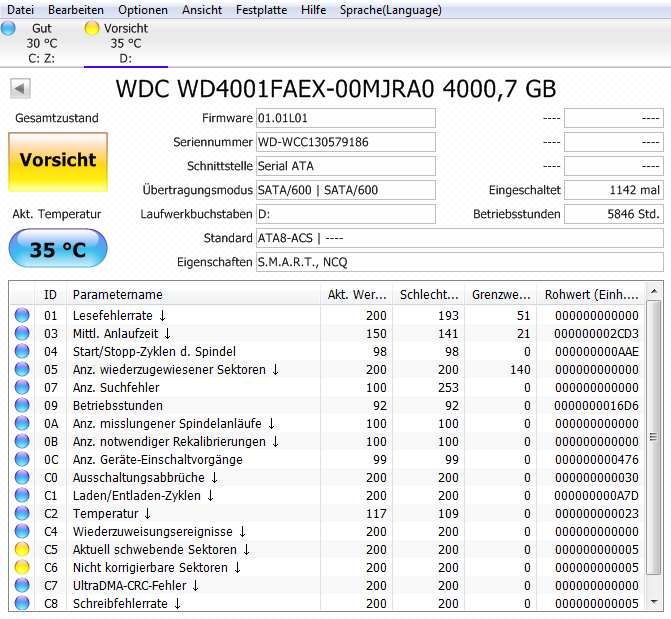The image size is (671, 619).
Task: Click status icon of Start/Stopp-Zyklen row
Action: pos(22,351)
